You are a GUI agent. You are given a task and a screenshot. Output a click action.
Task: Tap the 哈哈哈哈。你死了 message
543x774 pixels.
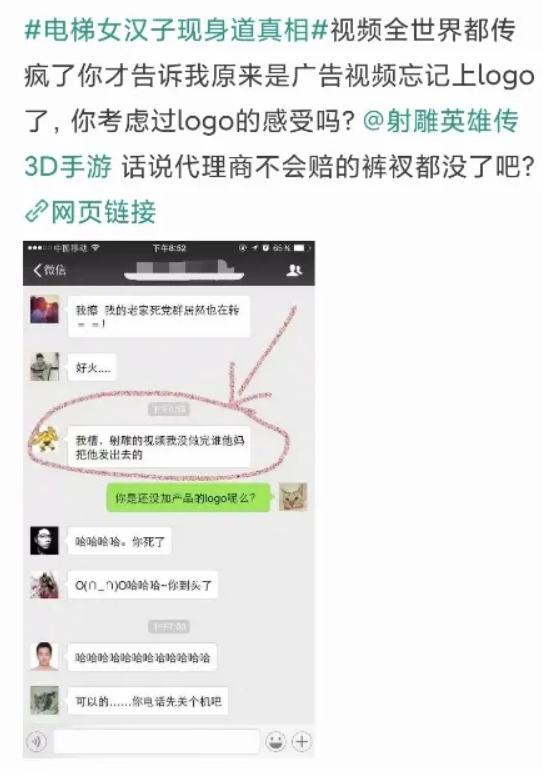click(x=119, y=542)
